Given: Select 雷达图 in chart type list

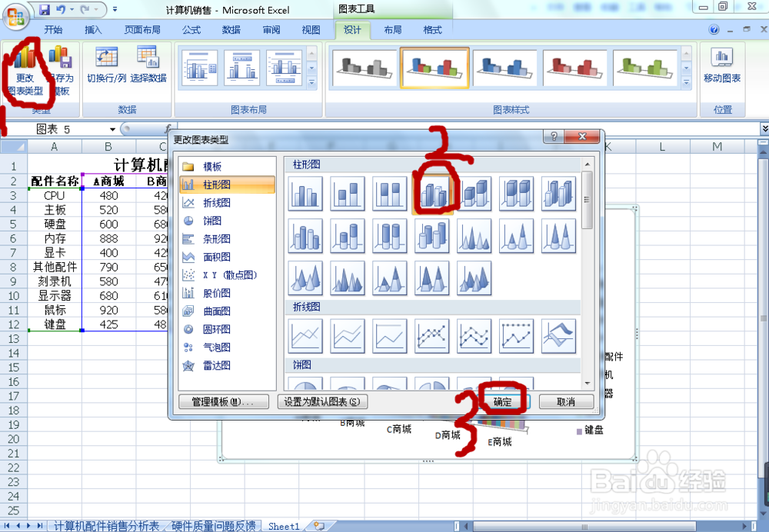Looking at the screenshot, I should pos(227,366).
